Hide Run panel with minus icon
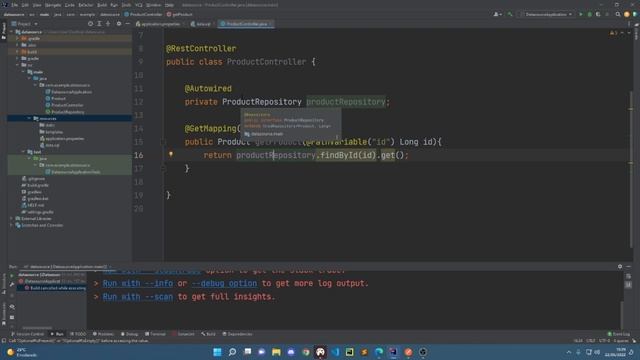 coord(629,266)
